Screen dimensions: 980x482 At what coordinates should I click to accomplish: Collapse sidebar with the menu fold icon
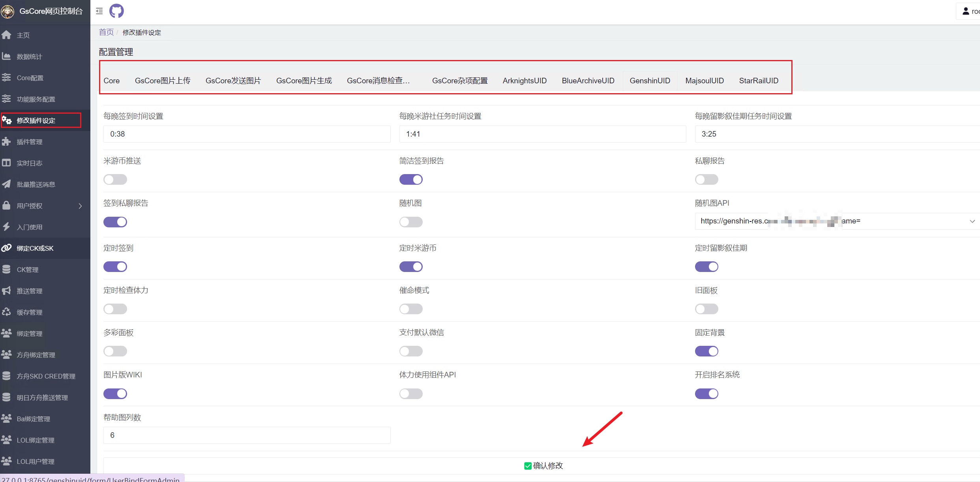coord(99,11)
